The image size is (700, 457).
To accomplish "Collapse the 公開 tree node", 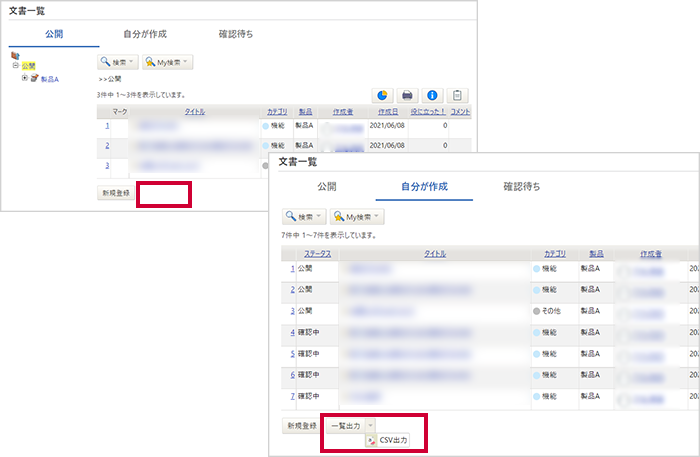I will (x=16, y=65).
